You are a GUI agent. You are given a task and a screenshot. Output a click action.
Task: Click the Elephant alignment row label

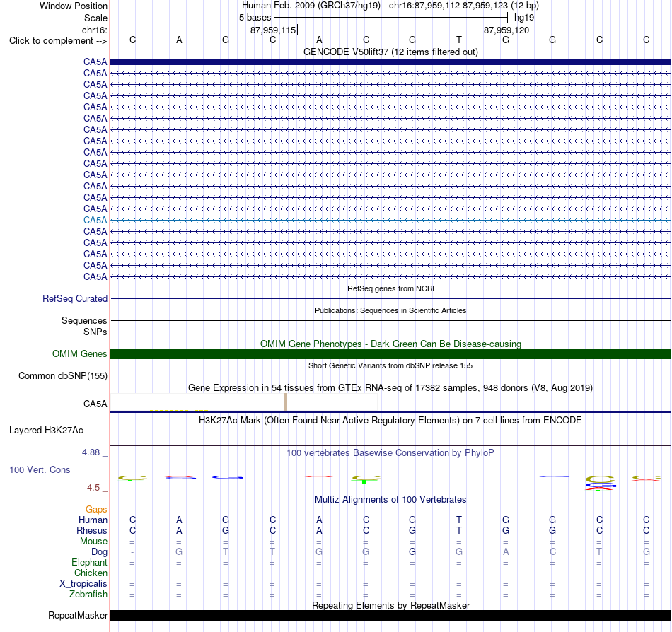click(x=89, y=562)
